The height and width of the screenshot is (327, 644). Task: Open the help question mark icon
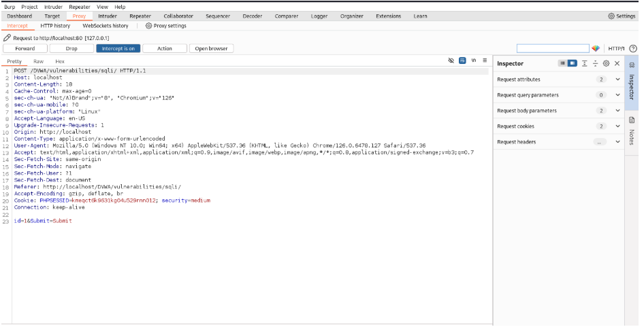point(633,48)
